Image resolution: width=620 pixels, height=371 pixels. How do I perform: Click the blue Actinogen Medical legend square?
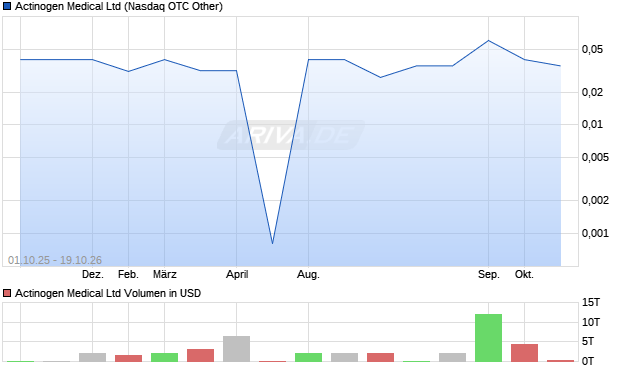pos(7,6)
